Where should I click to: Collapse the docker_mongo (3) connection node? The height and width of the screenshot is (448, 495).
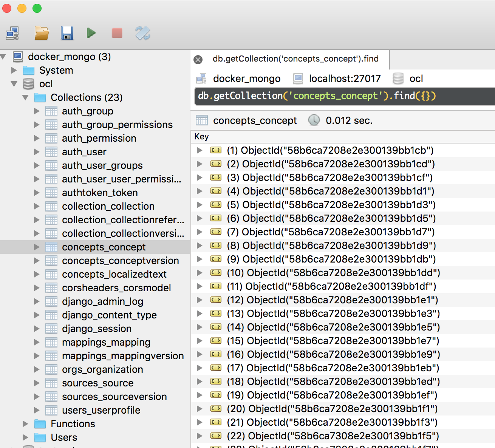point(3,57)
